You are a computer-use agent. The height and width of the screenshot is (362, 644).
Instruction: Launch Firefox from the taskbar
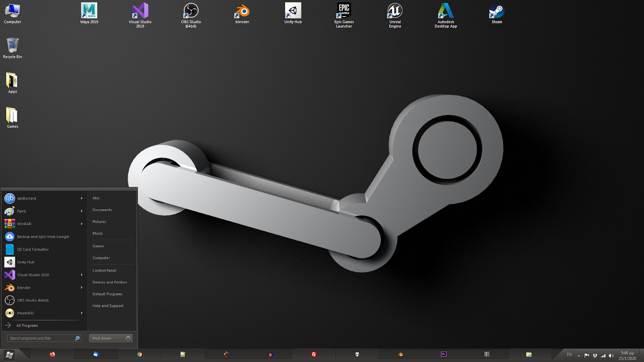pos(52,354)
